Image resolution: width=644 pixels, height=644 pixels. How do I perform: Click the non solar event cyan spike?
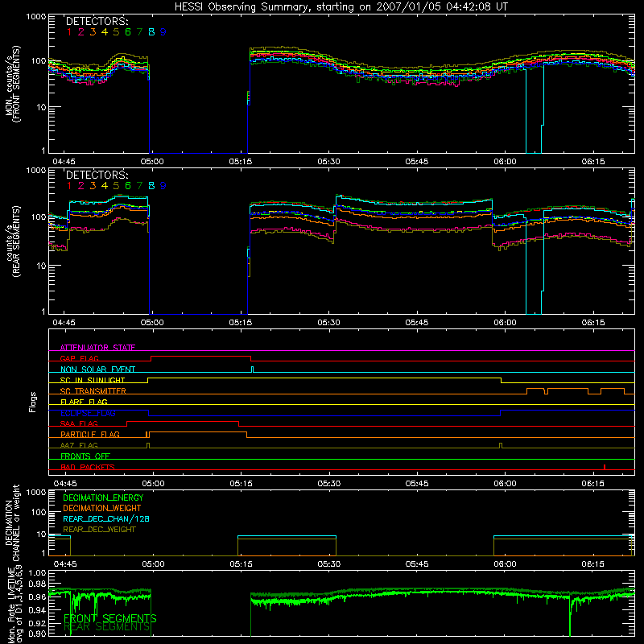pyautogui.click(x=252, y=369)
